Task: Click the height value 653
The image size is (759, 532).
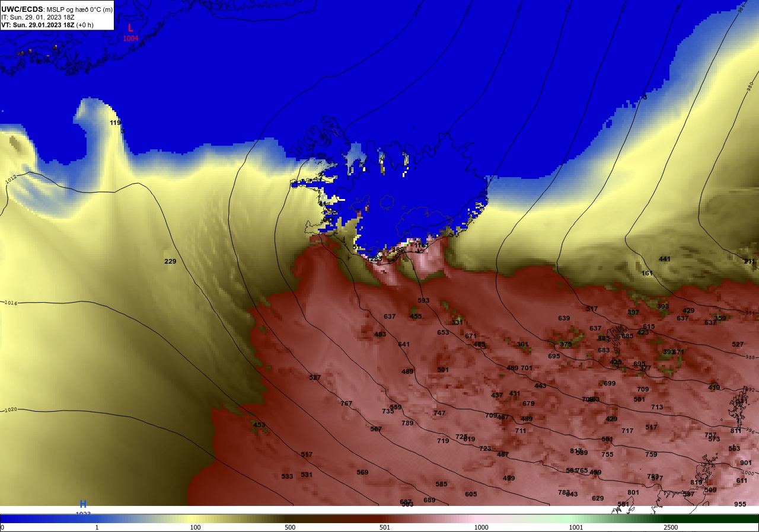Action: (x=443, y=332)
